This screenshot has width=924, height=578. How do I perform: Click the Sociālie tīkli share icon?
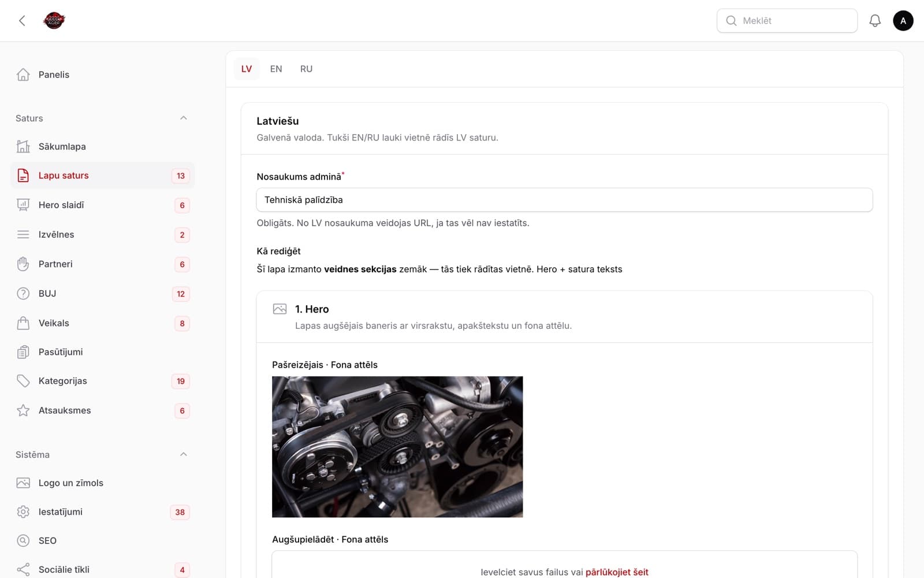pyautogui.click(x=23, y=570)
